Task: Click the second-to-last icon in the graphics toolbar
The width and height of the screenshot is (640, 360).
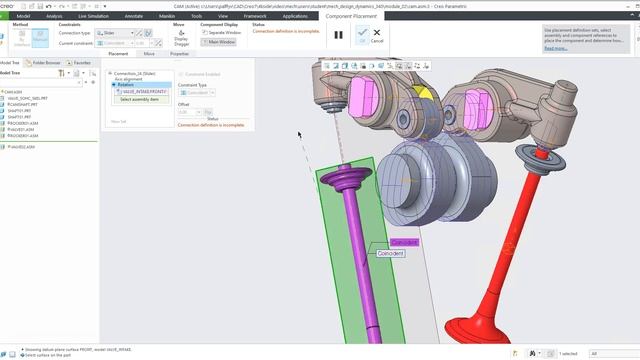Action: click(417, 66)
